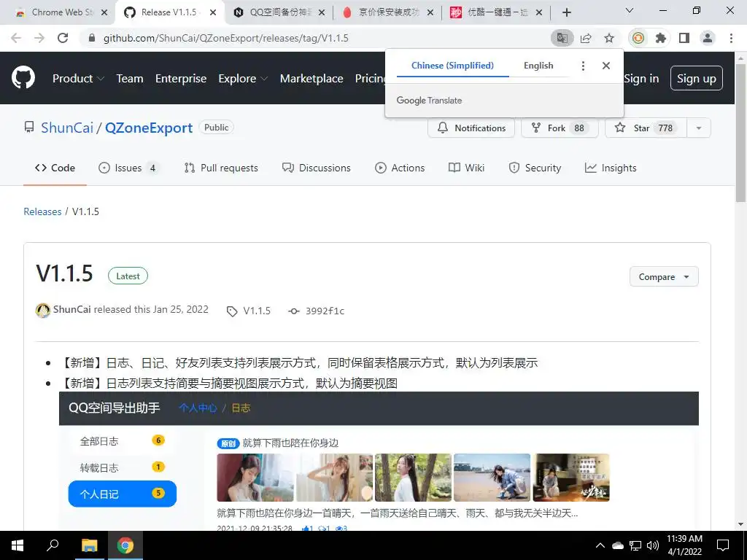Star the QZoneExport repository
This screenshot has width=747, height=560.
point(646,128)
